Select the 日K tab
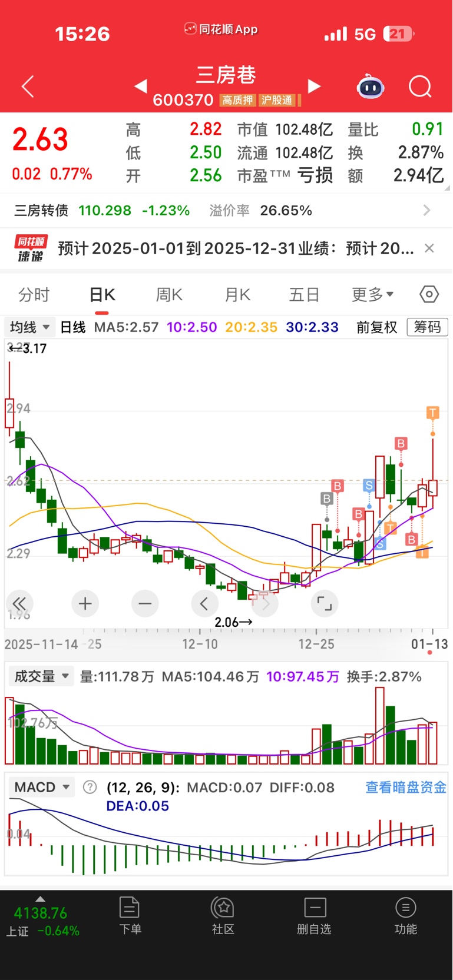Image resolution: width=453 pixels, height=980 pixels. tap(102, 294)
